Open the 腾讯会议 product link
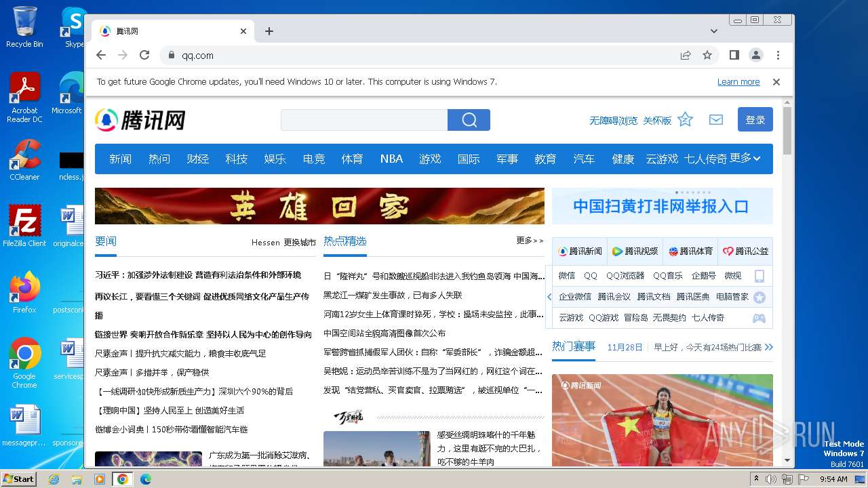 click(x=614, y=297)
